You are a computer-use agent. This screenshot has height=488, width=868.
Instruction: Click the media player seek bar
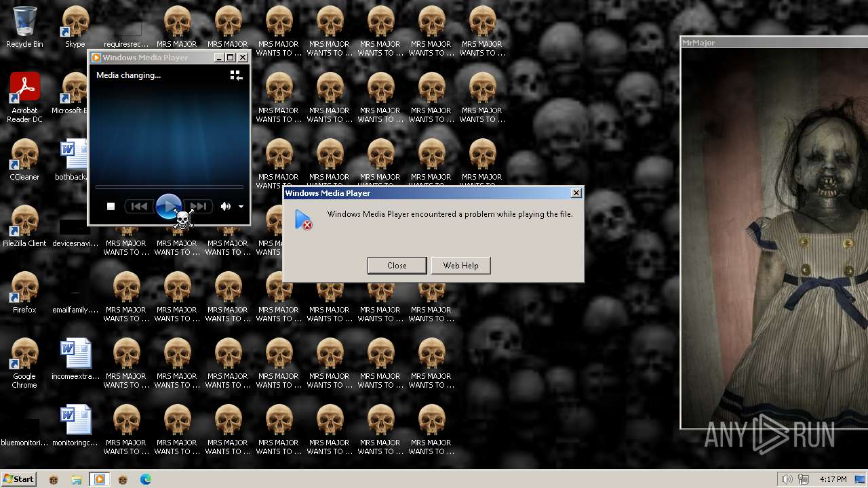[x=169, y=186]
